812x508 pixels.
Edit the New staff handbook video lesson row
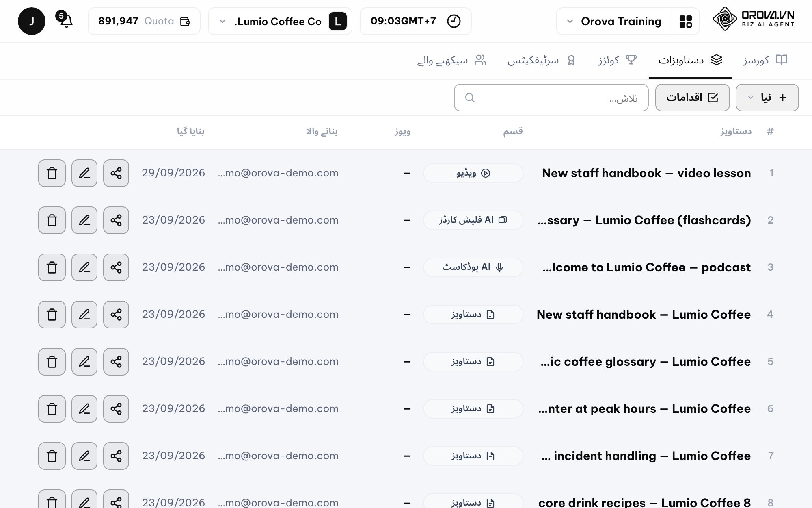click(84, 173)
